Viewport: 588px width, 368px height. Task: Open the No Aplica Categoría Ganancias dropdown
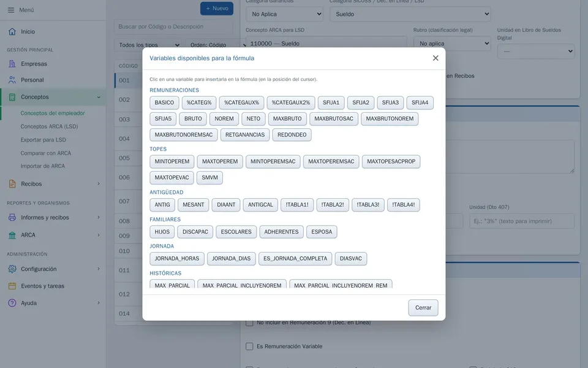[x=285, y=14]
